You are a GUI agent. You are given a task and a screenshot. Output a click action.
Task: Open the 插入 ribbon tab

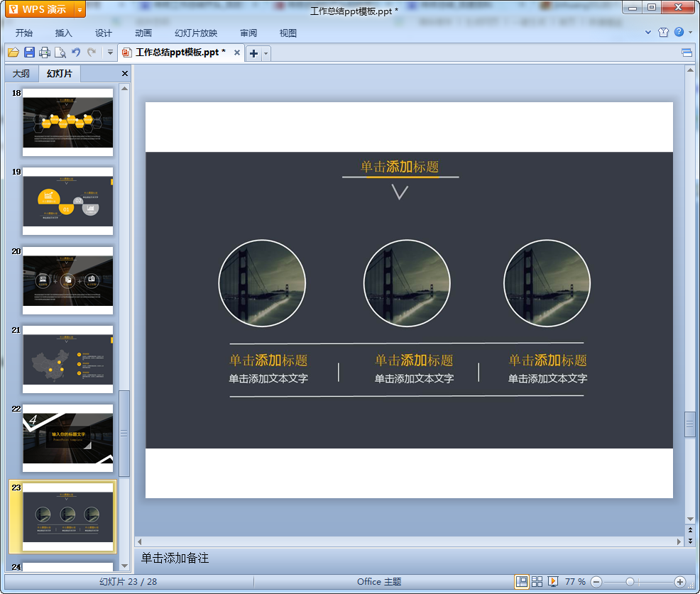(x=63, y=33)
